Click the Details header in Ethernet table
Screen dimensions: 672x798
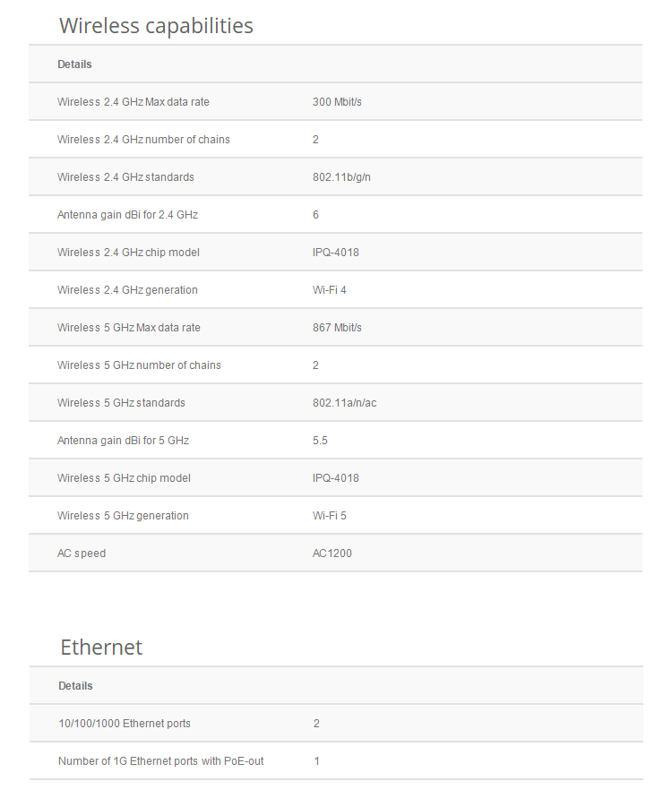click(75, 686)
